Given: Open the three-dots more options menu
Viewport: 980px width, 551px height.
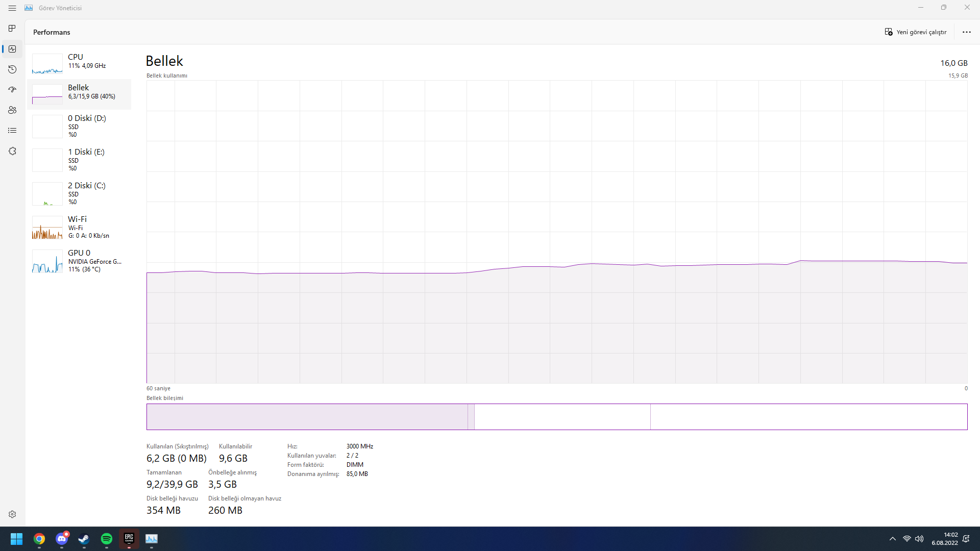Looking at the screenshot, I should click(x=966, y=32).
